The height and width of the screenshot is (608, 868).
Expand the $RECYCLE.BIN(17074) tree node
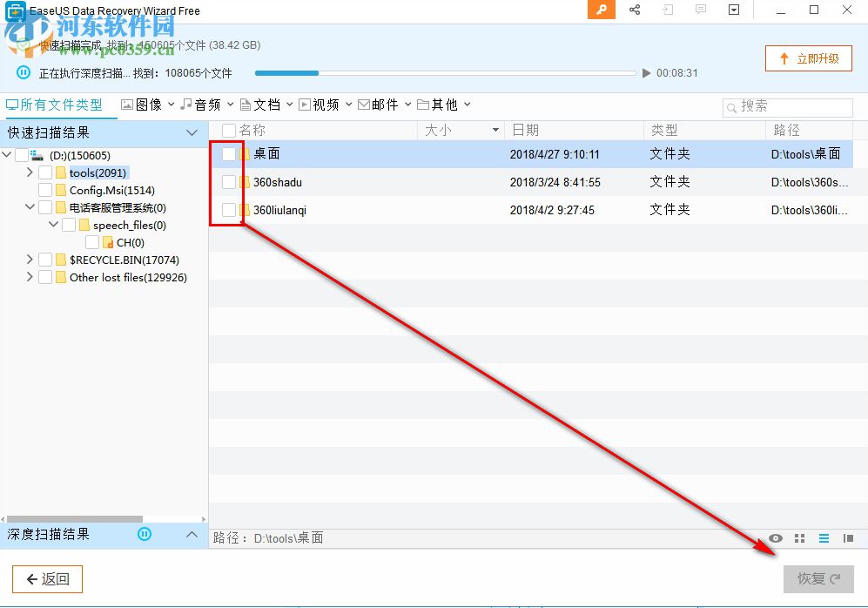pyautogui.click(x=29, y=260)
